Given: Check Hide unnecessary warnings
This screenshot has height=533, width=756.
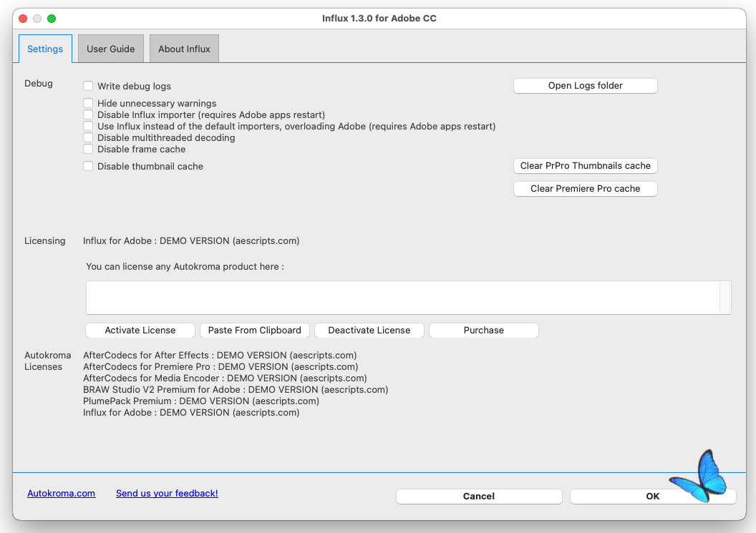Looking at the screenshot, I should click(x=88, y=103).
